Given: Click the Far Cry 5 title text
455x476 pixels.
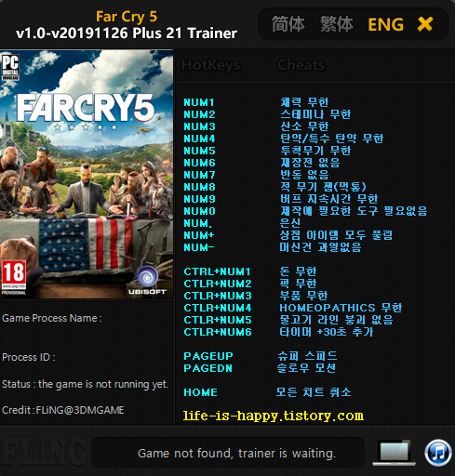Looking at the screenshot, I should pyautogui.click(x=127, y=17).
